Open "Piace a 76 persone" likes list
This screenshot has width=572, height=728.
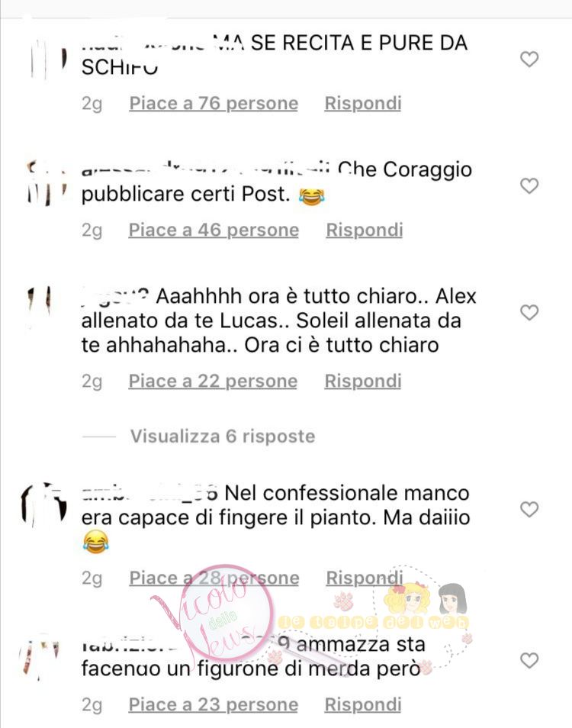[x=214, y=104]
